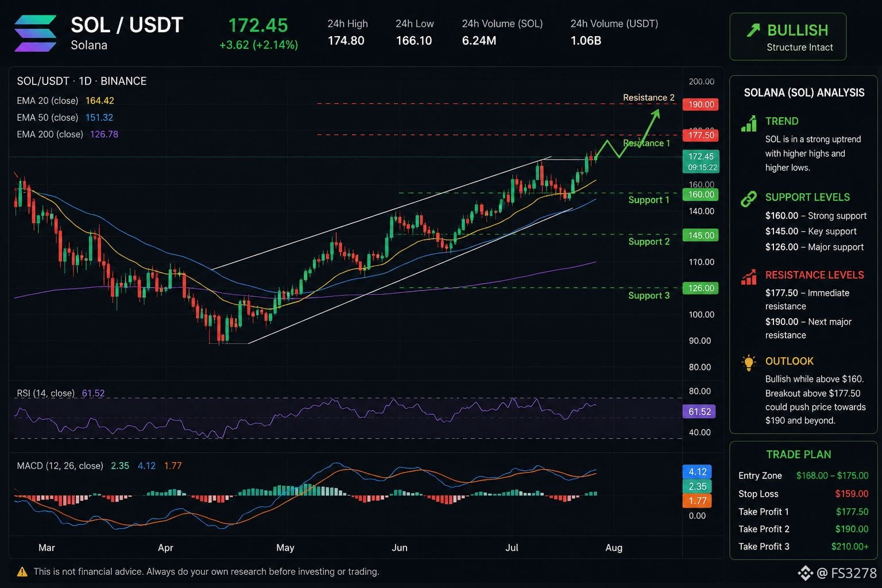This screenshot has width=882, height=588.
Task: Click the SOL/USDT · 1D · BINANCE chart label
Action: click(x=82, y=81)
